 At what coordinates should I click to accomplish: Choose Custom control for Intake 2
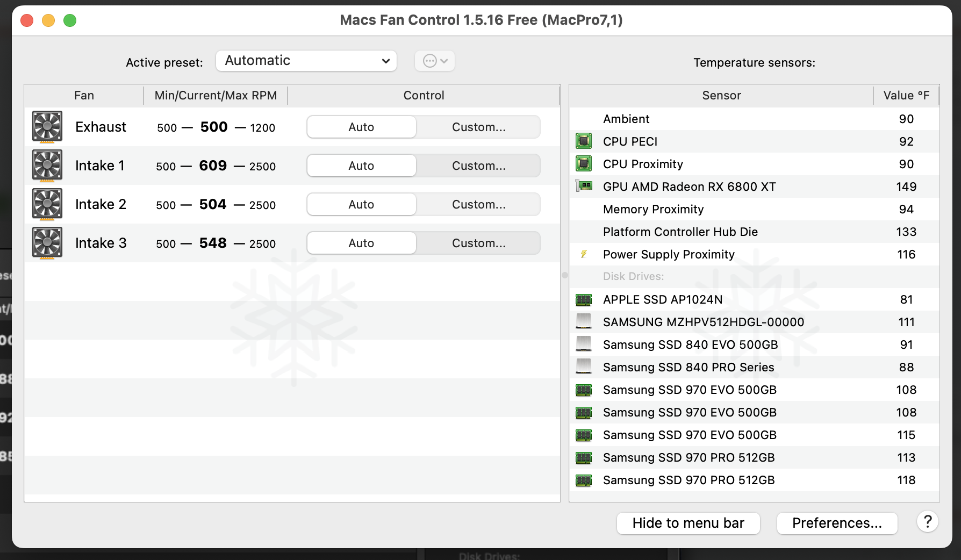(x=478, y=204)
